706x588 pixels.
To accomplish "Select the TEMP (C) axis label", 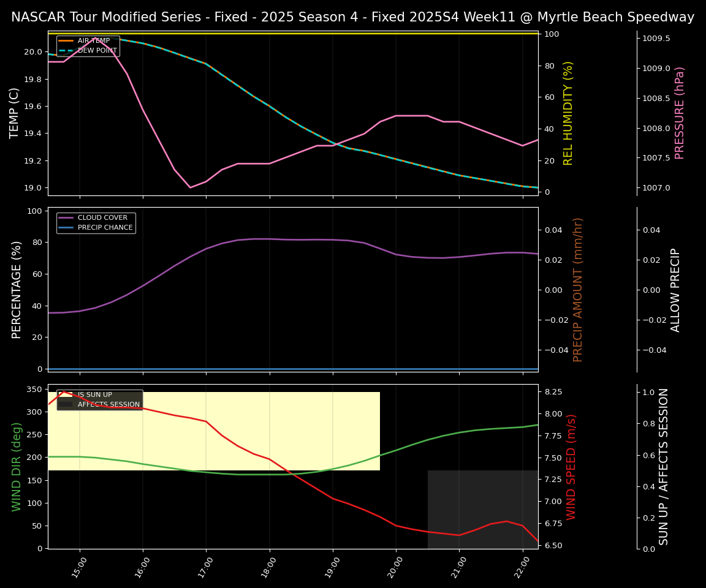I will (15, 113).
